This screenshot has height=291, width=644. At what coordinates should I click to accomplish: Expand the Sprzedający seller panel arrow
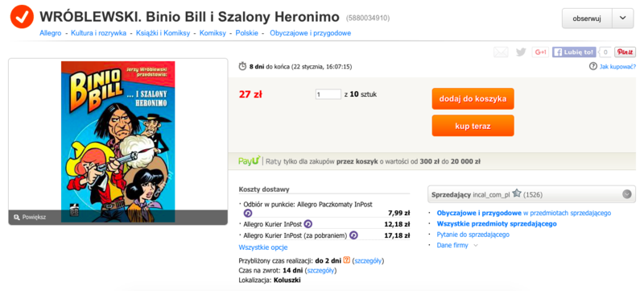coord(627,194)
